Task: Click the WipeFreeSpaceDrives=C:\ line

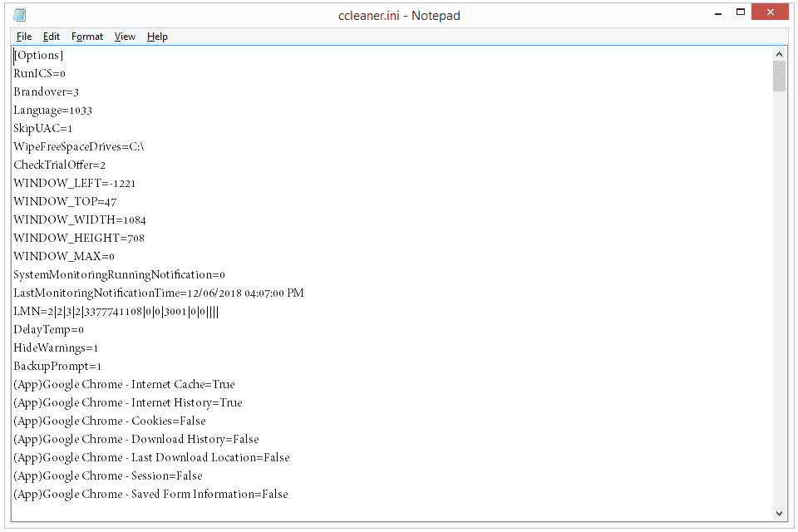Action: tap(78, 146)
